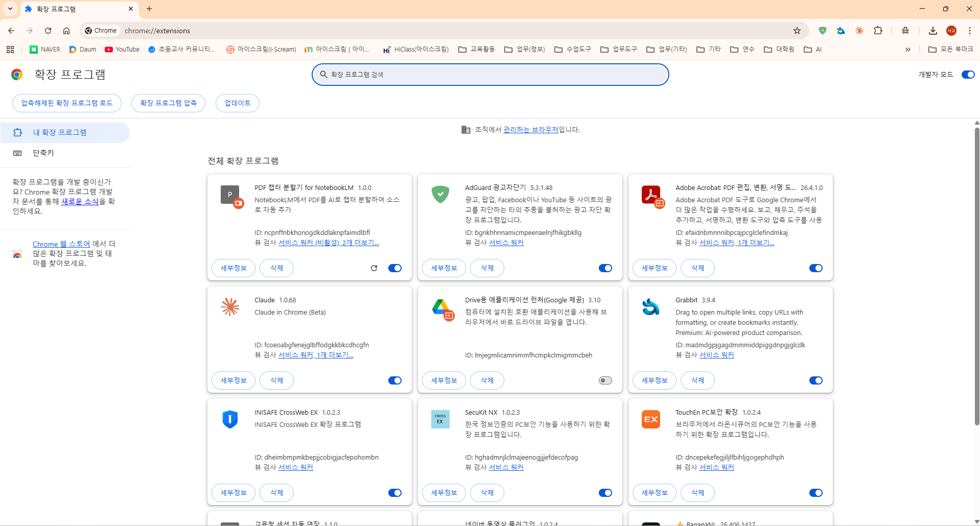
Task: Open a new browser tab
Action: tap(149, 9)
